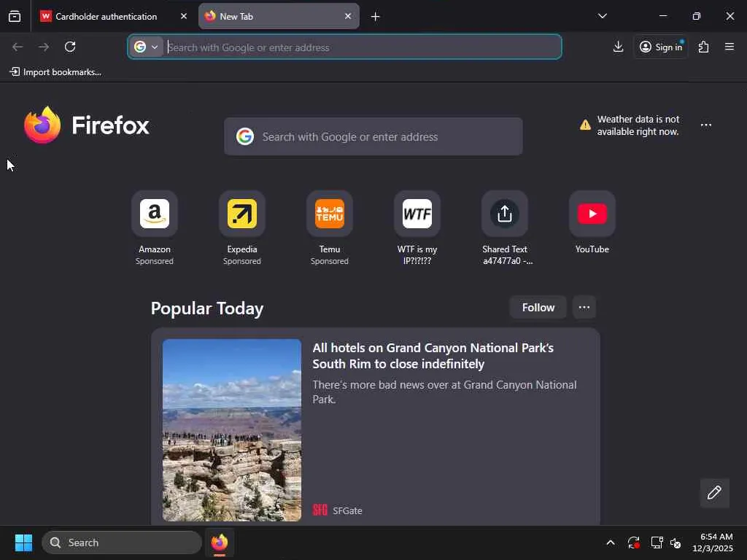The width and height of the screenshot is (747, 560).
Task: Click the Popular Today heading
Action: (206, 308)
